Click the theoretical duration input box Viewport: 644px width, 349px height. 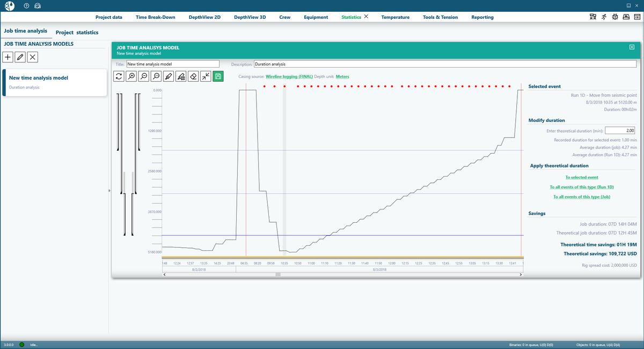tap(620, 130)
